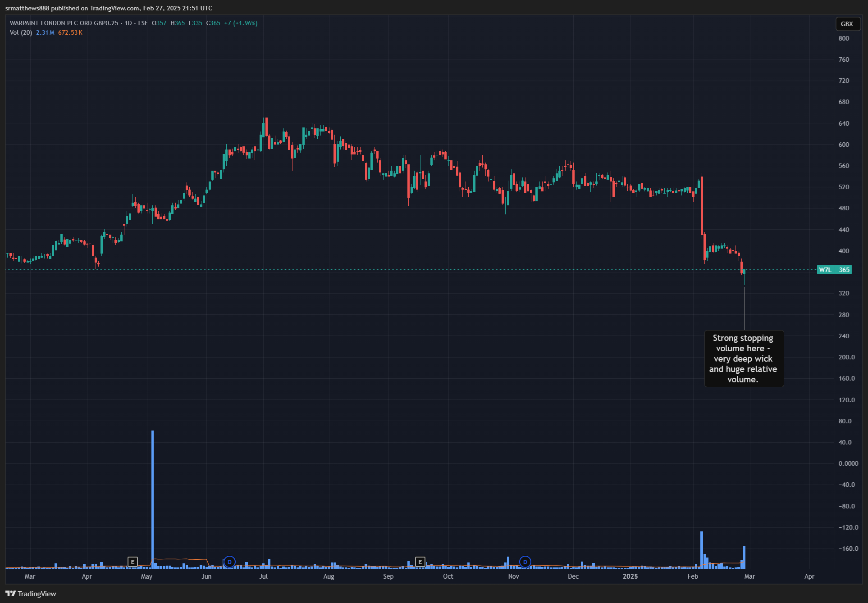
Task: Open the GBX currency selector
Action: 847,24
